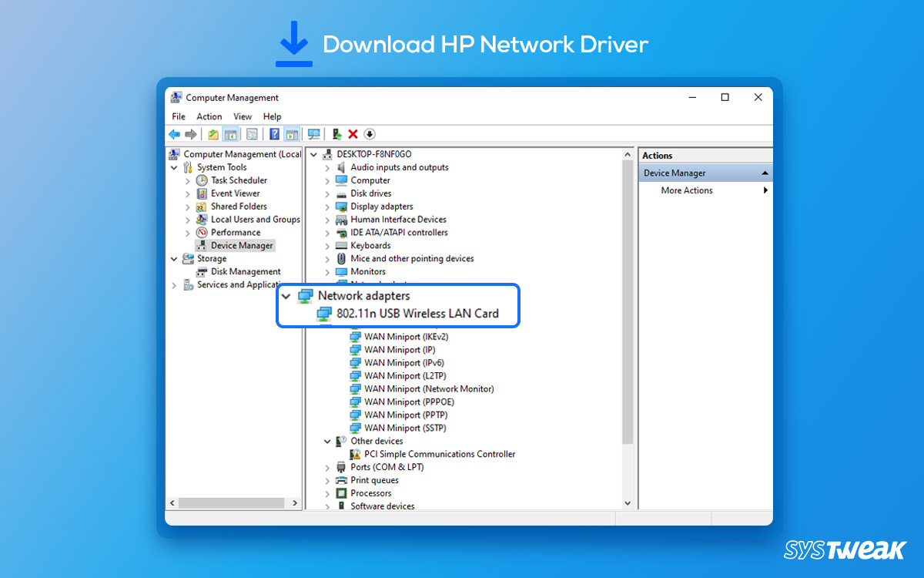This screenshot has width=924, height=578.
Task: Open the View menu
Action: click(x=243, y=116)
